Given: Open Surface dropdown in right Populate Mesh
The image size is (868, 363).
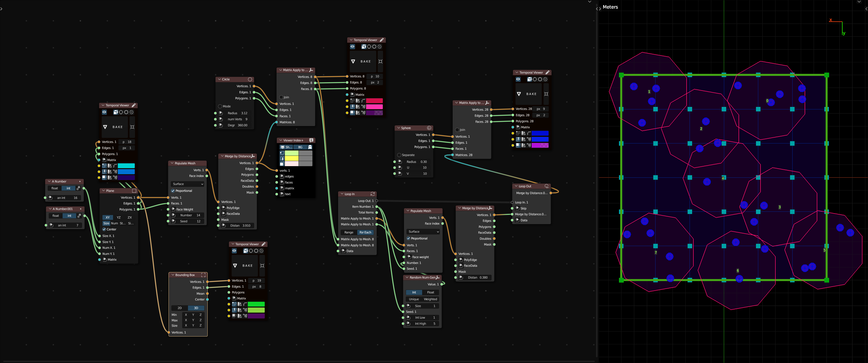Looking at the screenshot, I should pyautogui.click(x=423, y=232).
